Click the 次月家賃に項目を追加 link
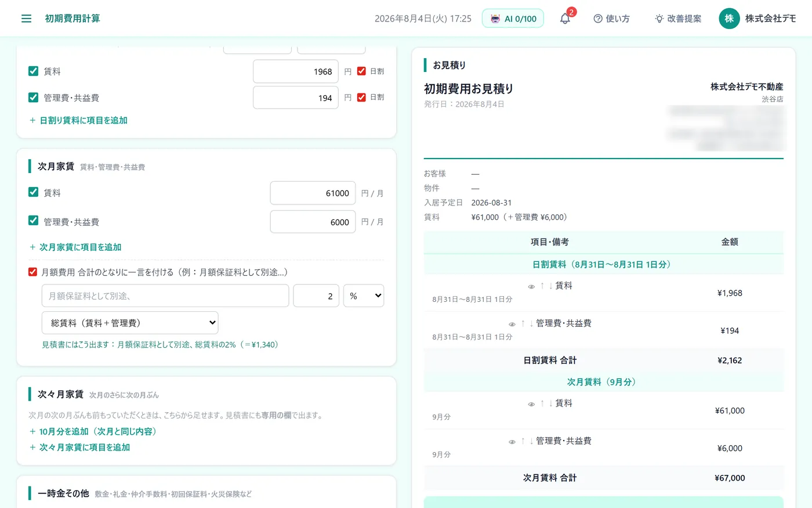 (x=75, y=247)
